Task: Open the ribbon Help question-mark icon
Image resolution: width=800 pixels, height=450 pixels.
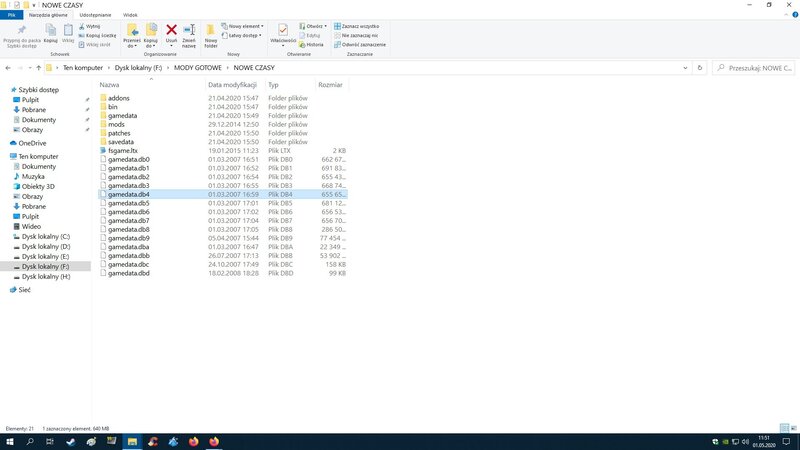Action: [x=795, y=15]
